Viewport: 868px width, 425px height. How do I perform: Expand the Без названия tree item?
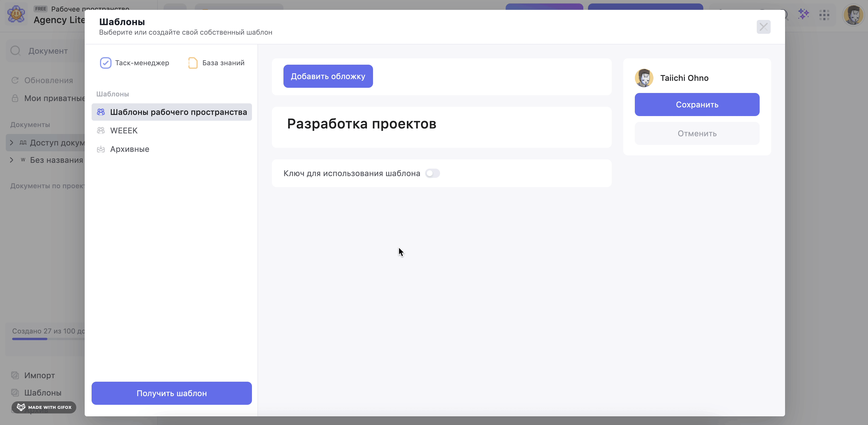(12, 160)
